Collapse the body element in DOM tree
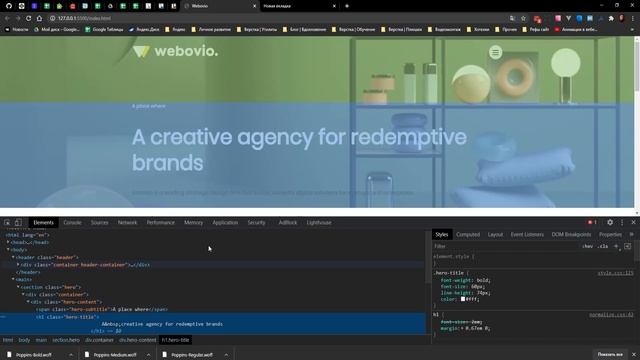The height and width of the screenshot is (360, 640). click(8, 249)
